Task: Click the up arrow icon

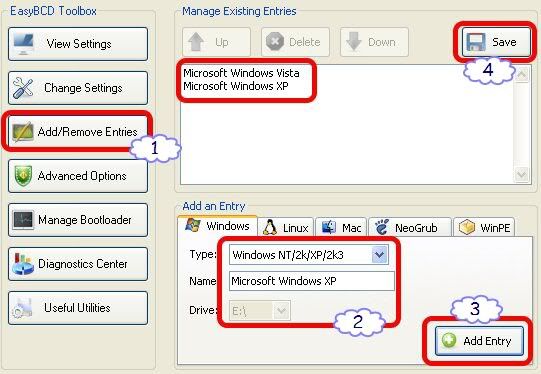Action: (196, 42)
